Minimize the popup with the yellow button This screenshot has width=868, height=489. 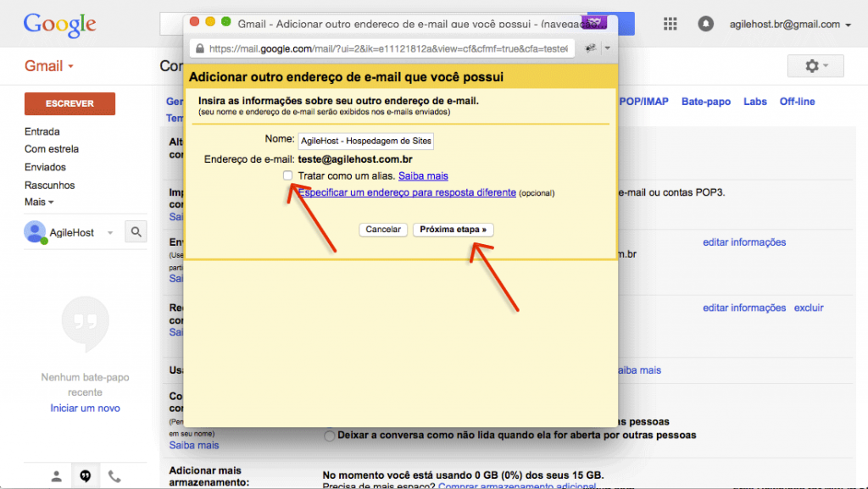pos(210,21)
